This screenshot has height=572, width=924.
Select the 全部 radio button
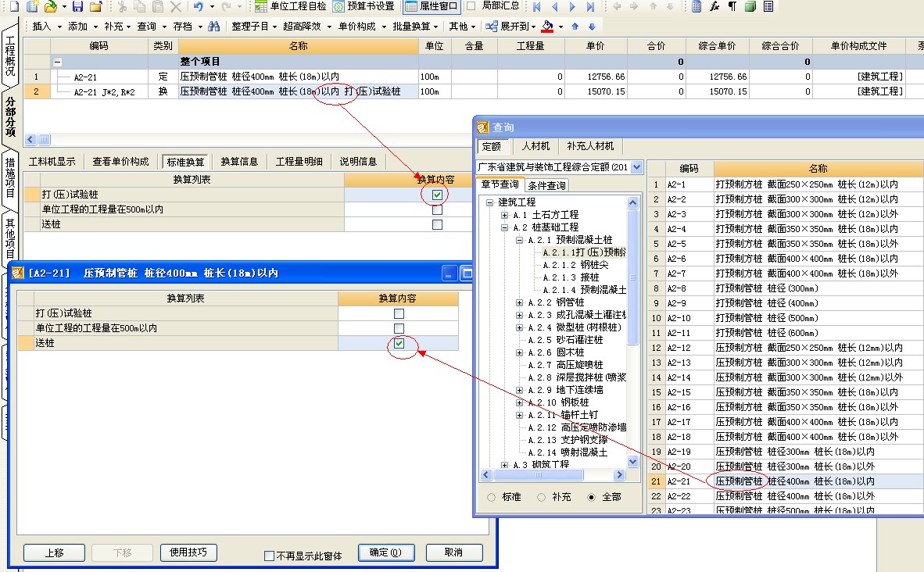[591, 497]
